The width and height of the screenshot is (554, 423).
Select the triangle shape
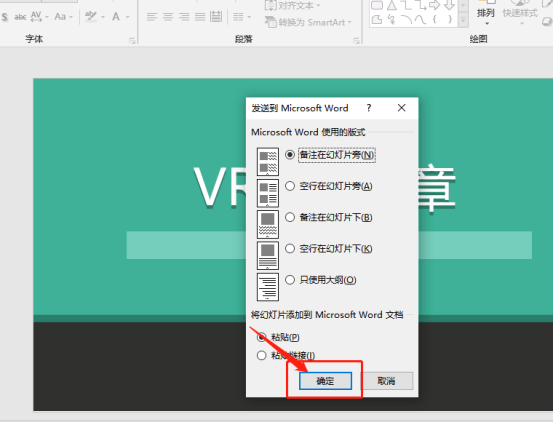point(391,5)
